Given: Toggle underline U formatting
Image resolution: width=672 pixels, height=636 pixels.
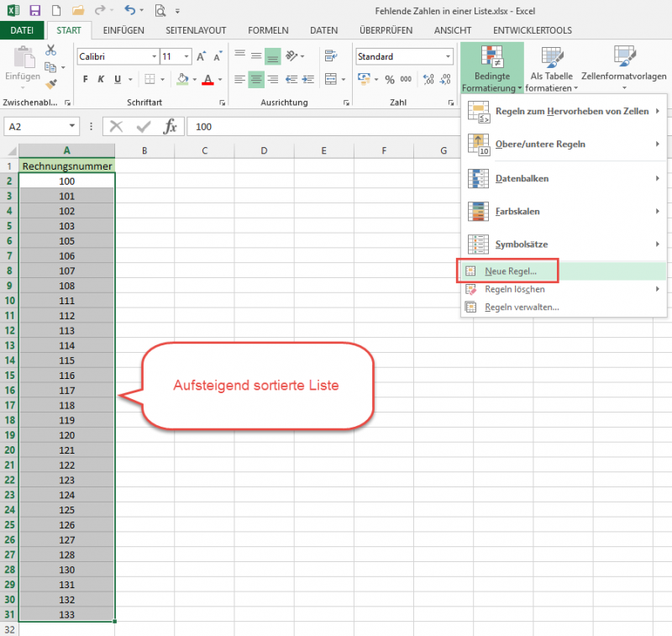Looking at the screenshot, I should 118,80.
